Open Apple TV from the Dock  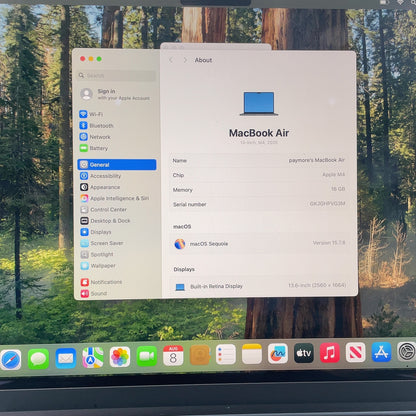pyautogui.click(x=304, y=353)
